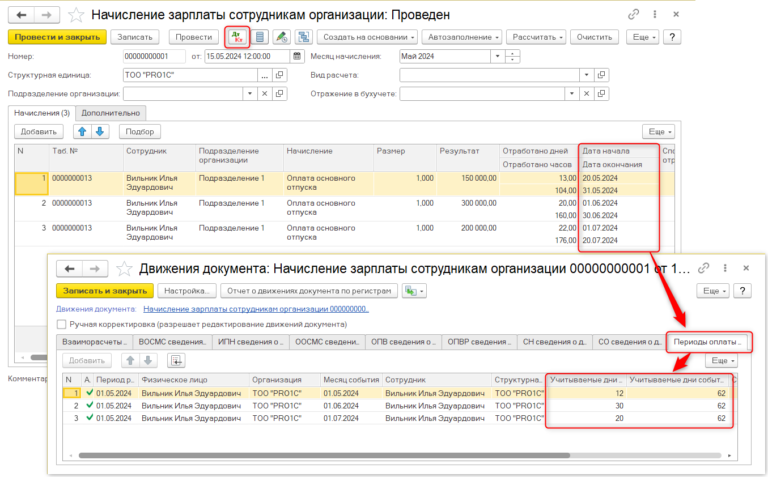Go back in Движения документа window
Viewport: 768px width, 477px height.
tap(70, 269)
